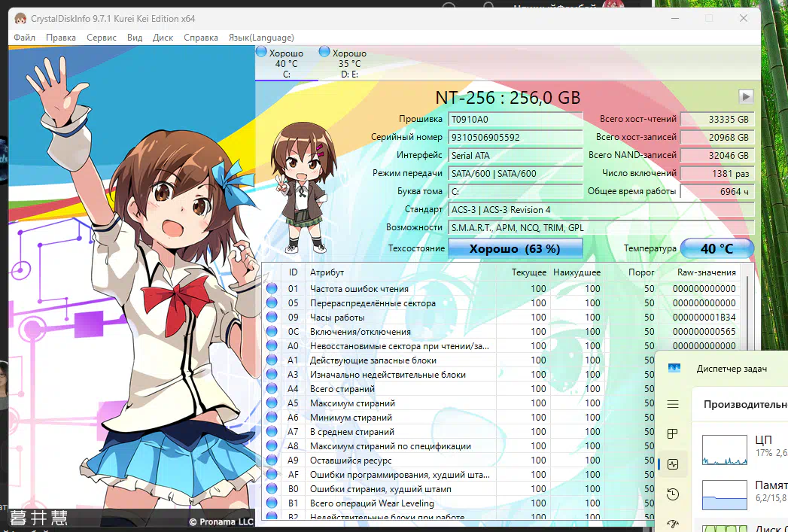Click the power-on hours value 6964 ч

click(x=717, y=192)
